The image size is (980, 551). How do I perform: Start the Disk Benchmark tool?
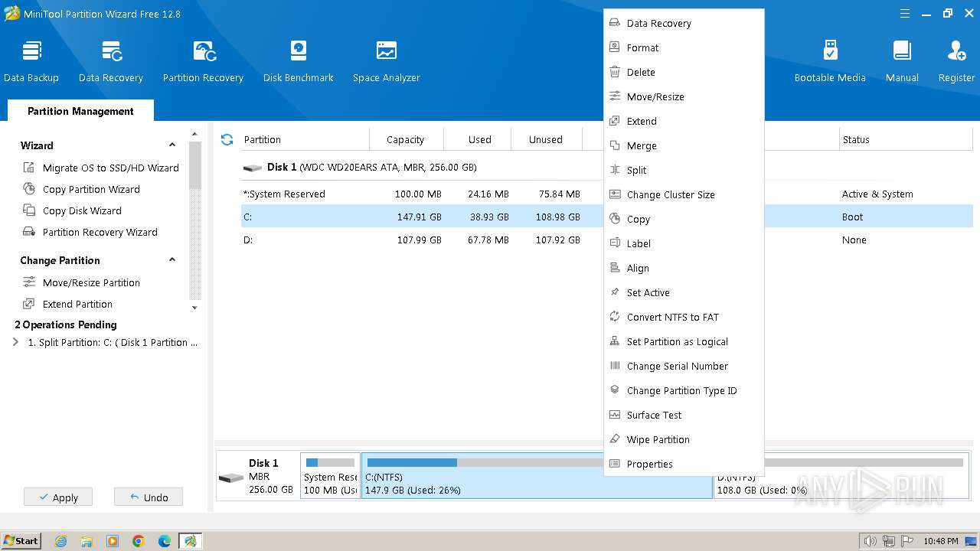298,61
